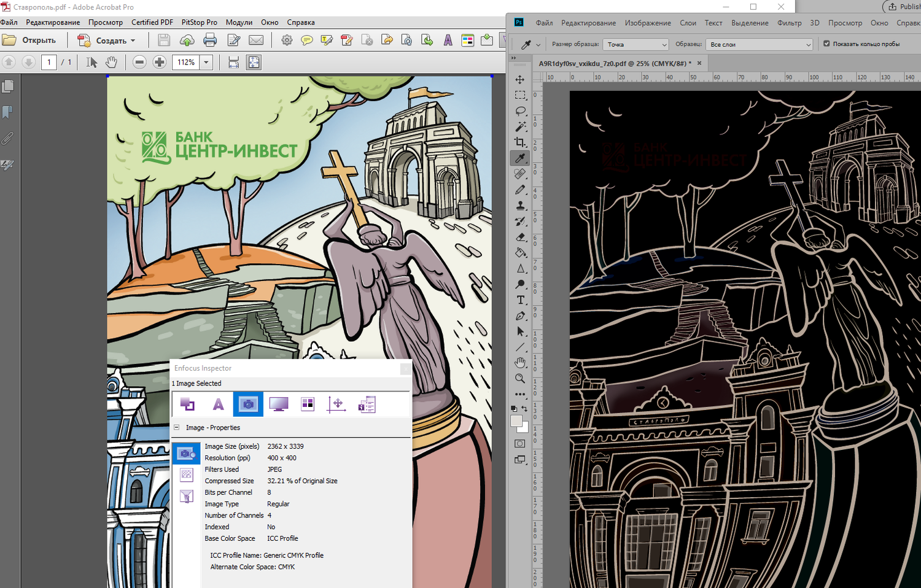Open the 'Размер образца' dropdown set to Точка
This screenshot has width=921, height=588.
pyautogui.click(x=635, y=44)
